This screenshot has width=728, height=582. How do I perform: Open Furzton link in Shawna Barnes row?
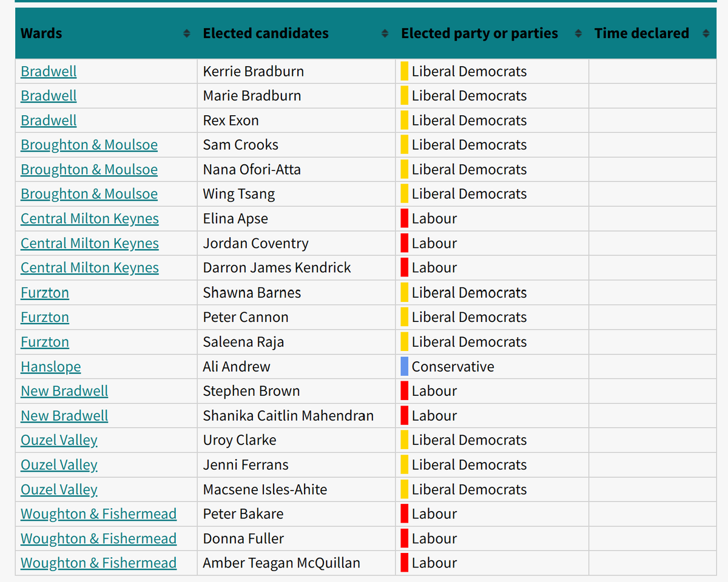pos(45,293)
